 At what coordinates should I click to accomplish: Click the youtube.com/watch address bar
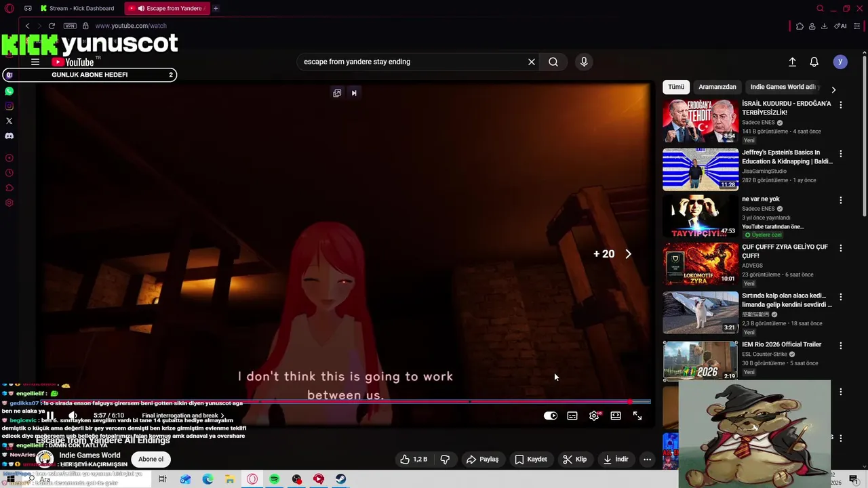click(131, 26)
